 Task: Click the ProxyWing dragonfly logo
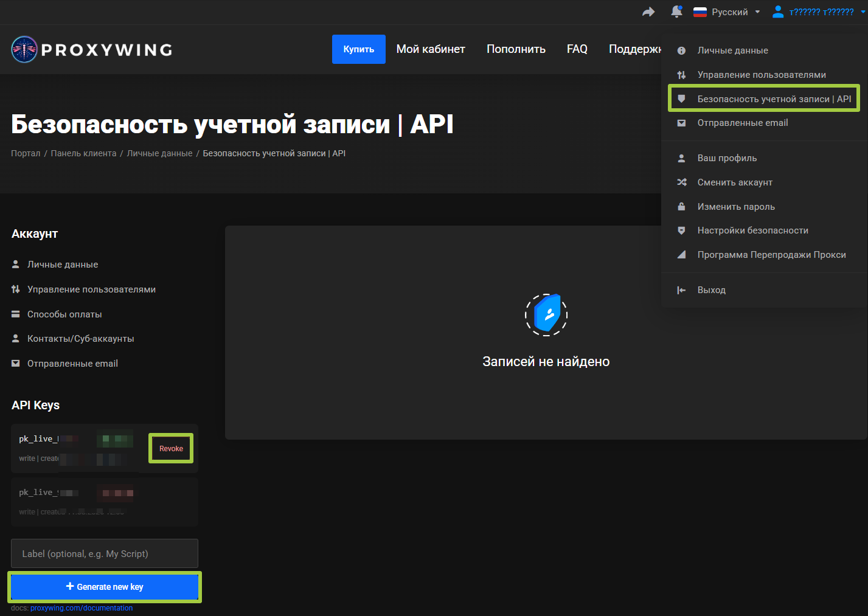[x=24, y=49]
